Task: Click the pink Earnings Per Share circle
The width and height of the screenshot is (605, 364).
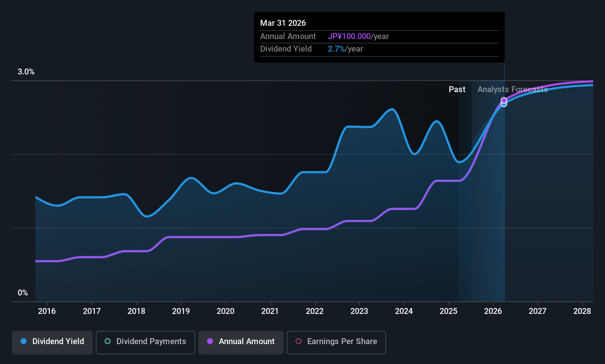Action: point(298,342)
